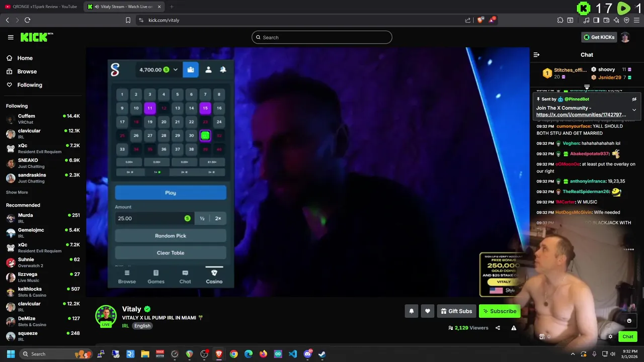Open the extensions puzzle icon

coord(560,20)
